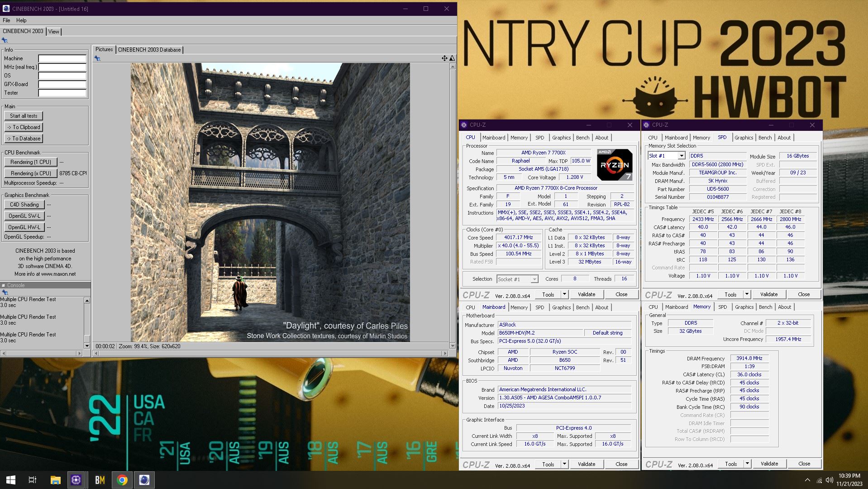Screen dimensions: 868x489
Task: Show hidden system tray icons
Action: [807, 480]
